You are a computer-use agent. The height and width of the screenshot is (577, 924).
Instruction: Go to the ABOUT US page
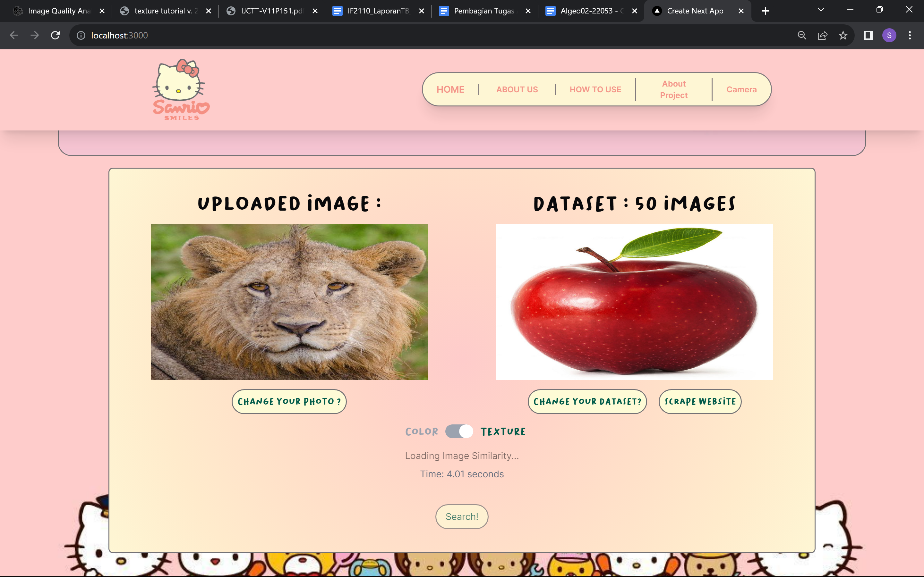click(517, 89)
